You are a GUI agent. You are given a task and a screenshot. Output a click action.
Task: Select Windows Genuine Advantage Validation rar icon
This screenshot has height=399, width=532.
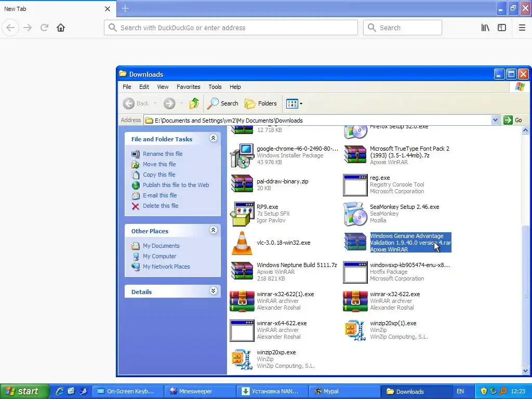tap(355, 242)
